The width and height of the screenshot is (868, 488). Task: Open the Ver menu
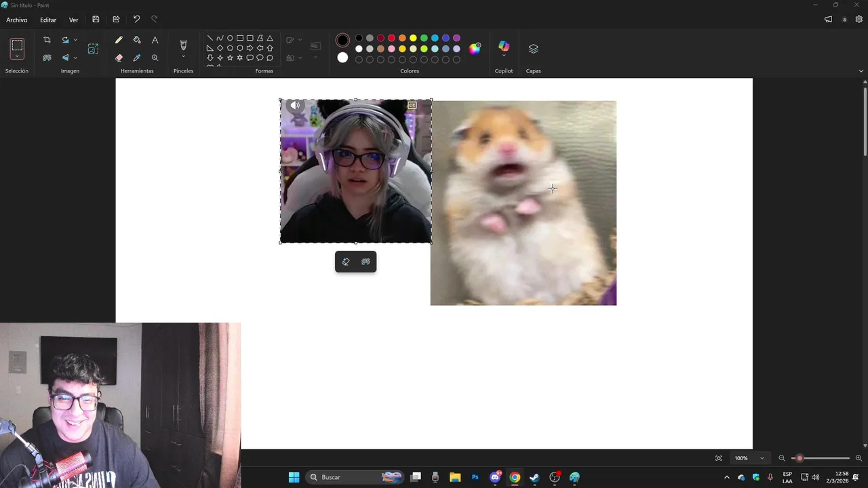pos(73,20)
